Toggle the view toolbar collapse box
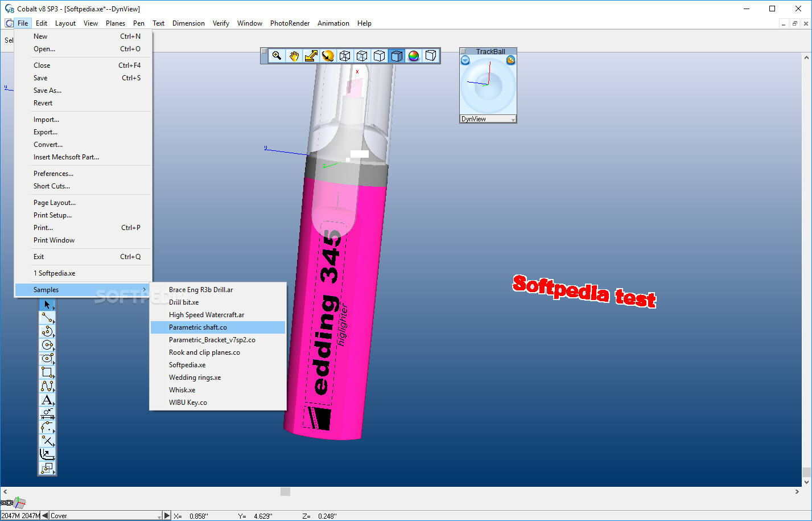This screenshot has width=812, height=521. (x=264, y=51)
